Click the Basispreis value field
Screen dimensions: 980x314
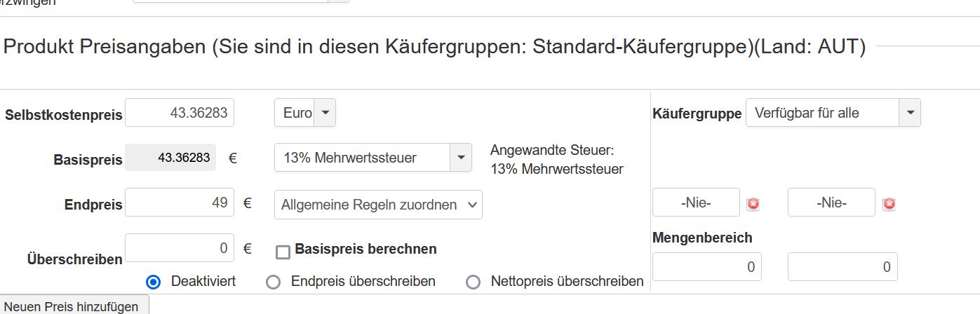click(171, 158)
